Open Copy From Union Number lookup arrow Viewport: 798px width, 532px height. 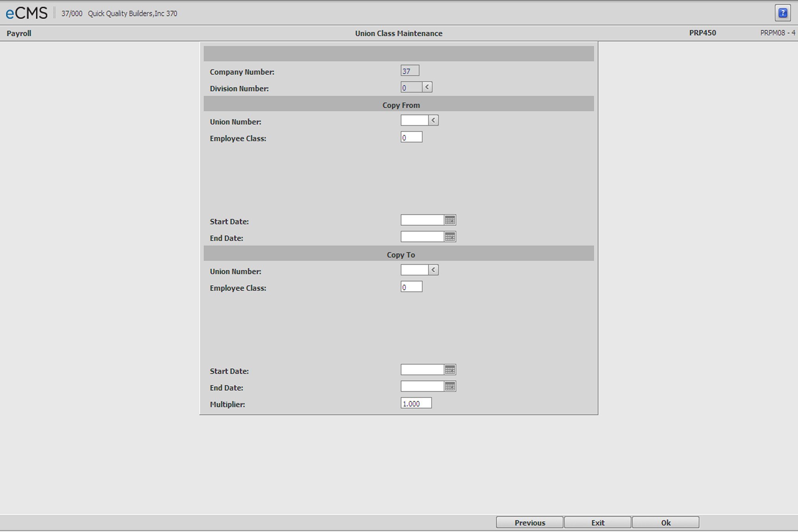pos(433,121)
